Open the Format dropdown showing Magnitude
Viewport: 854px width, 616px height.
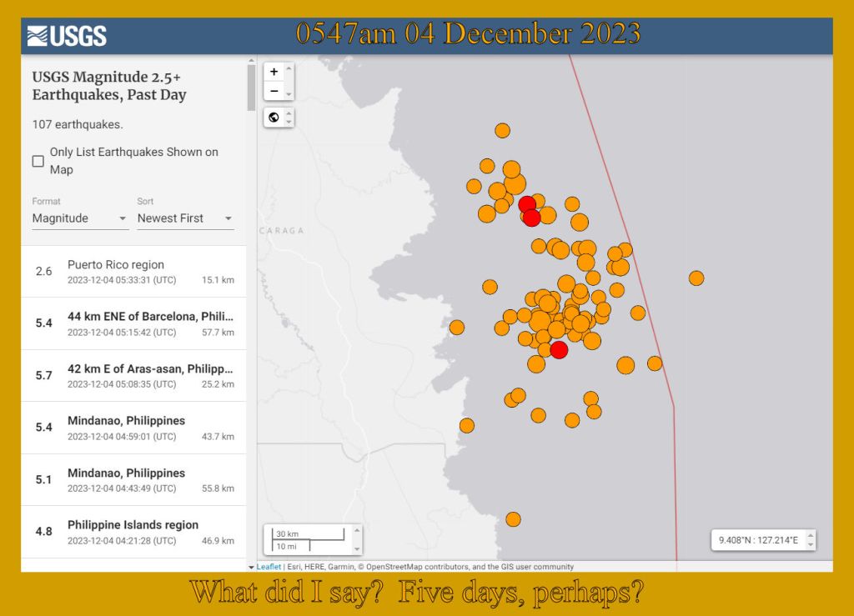[x=80, y=218]
